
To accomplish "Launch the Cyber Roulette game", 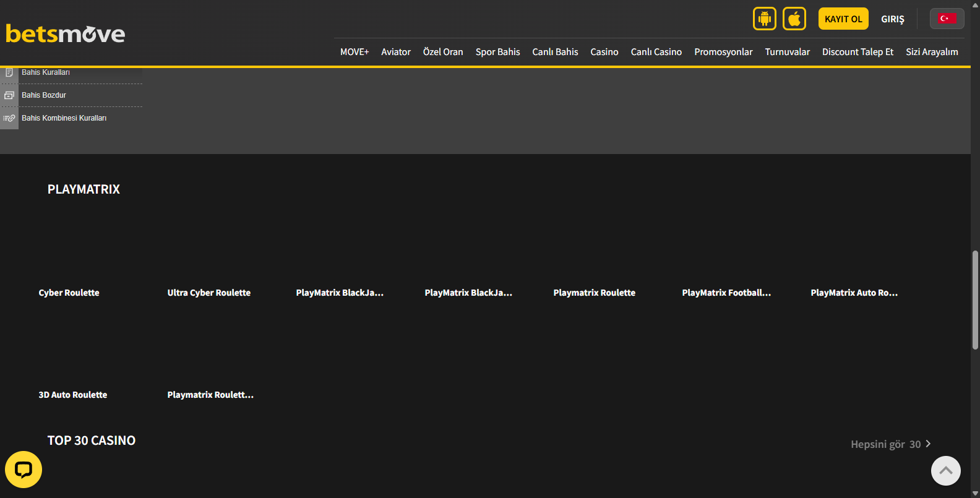I will coord(69,293).
